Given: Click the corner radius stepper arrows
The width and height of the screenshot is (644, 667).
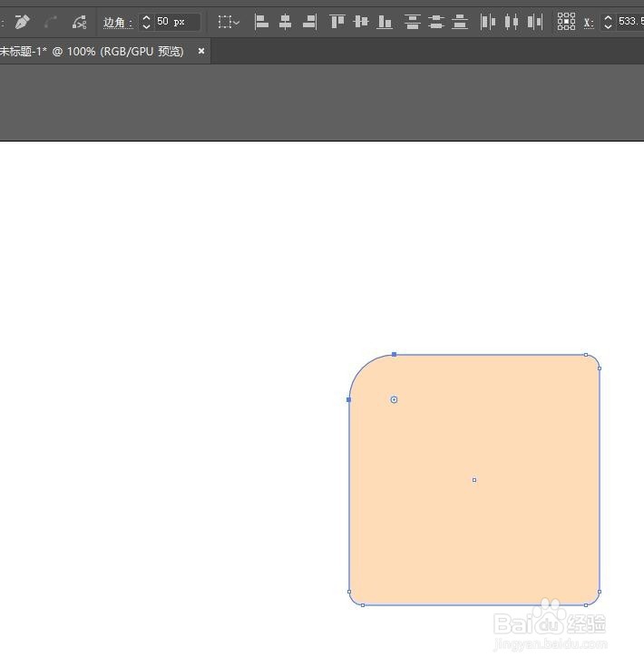Looking at the screenshot, I should pyautogui.click(x=146, y=22).
